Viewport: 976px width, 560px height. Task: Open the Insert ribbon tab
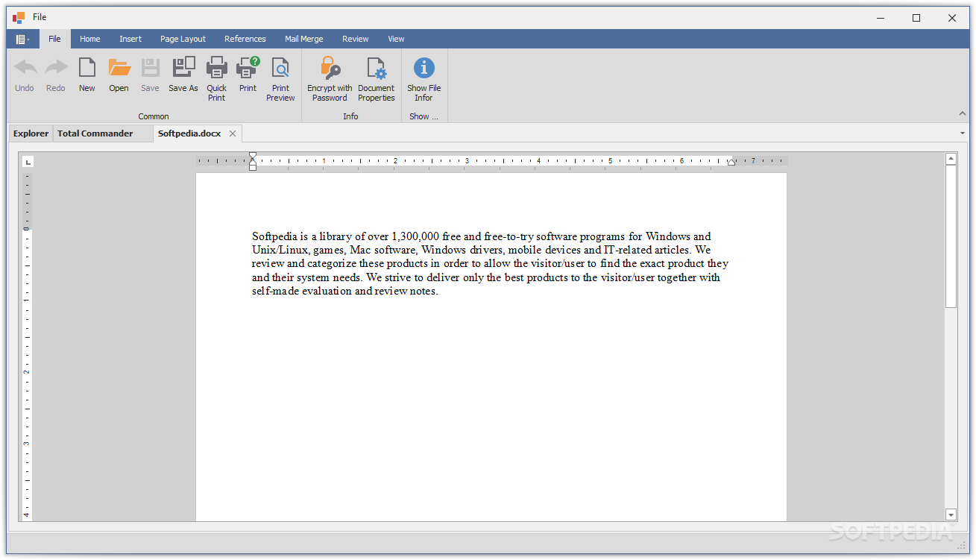click(130, 39)
